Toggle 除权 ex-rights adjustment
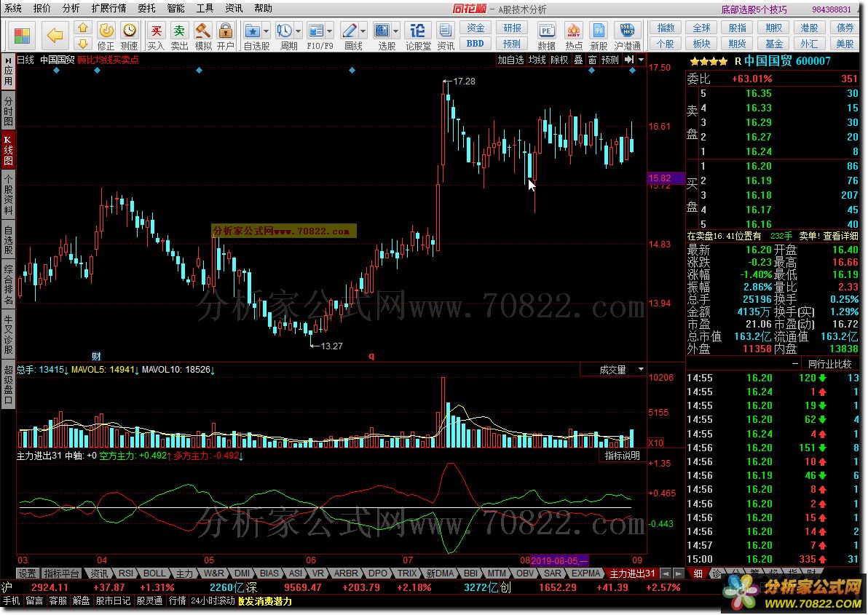This screenshot has width=868, height=615. point(560,60)
